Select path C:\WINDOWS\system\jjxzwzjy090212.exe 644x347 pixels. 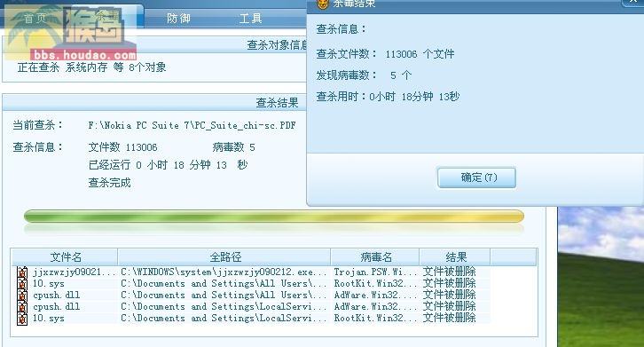tap(224, 272)
